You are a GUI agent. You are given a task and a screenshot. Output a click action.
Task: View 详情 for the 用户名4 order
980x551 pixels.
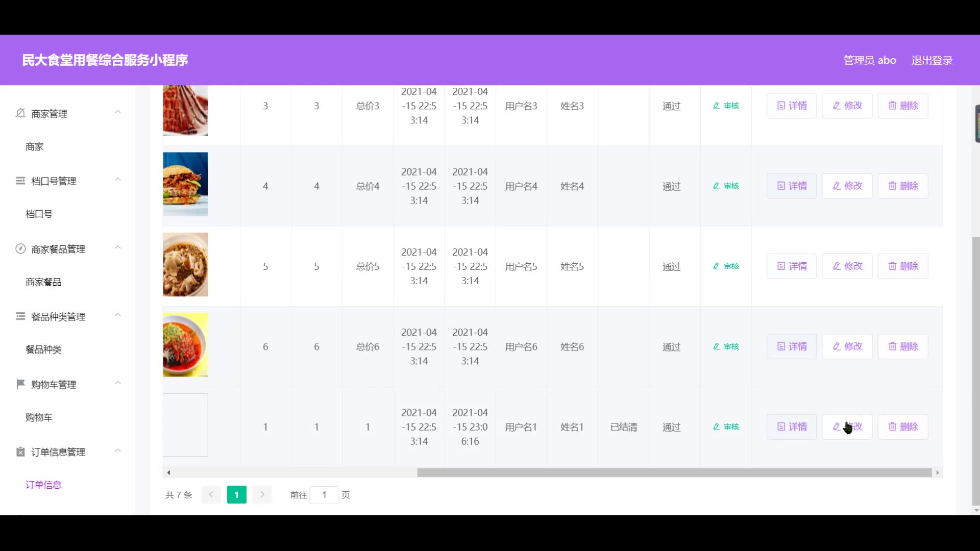792,186
